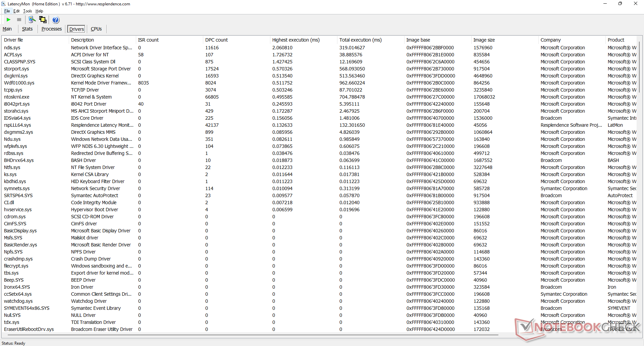The image size is (644, 346).
Task: Start monitoring with the green play icon
Action: click(x=9, y=20)
